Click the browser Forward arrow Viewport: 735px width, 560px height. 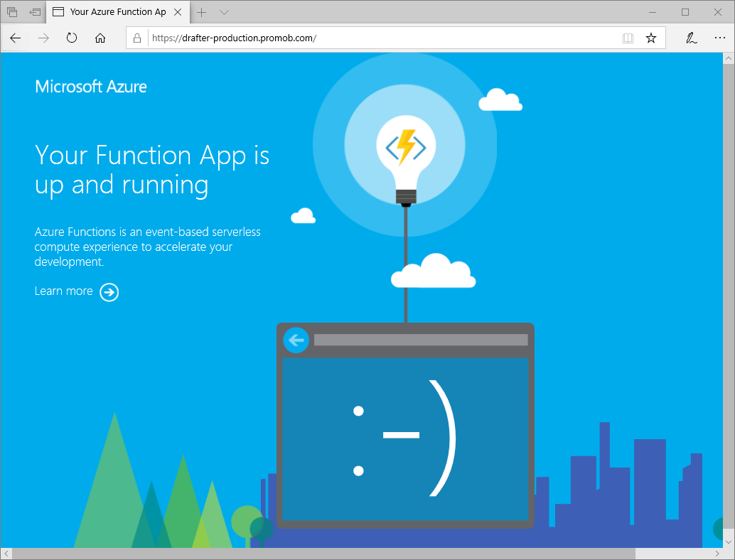tap(43, 38)
